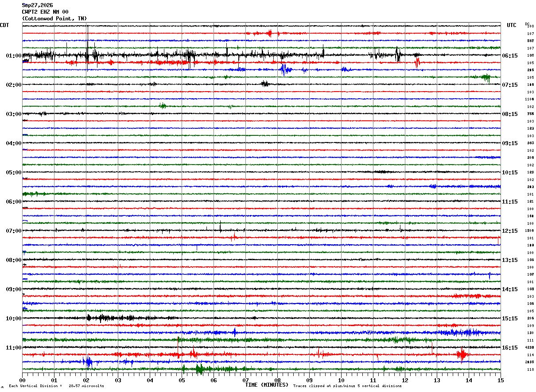The image size is (536, 392).
Task: Click the (Cottonwod Point, TN) location text
Action: pos(54,19)
